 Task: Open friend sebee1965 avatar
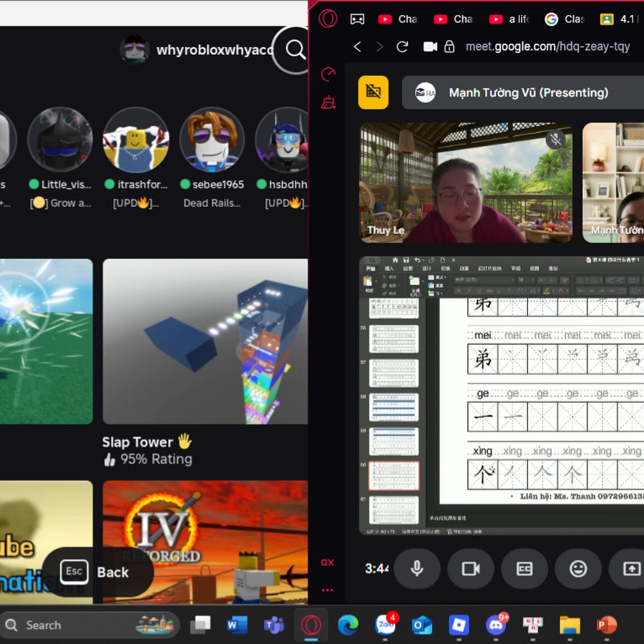212,140
